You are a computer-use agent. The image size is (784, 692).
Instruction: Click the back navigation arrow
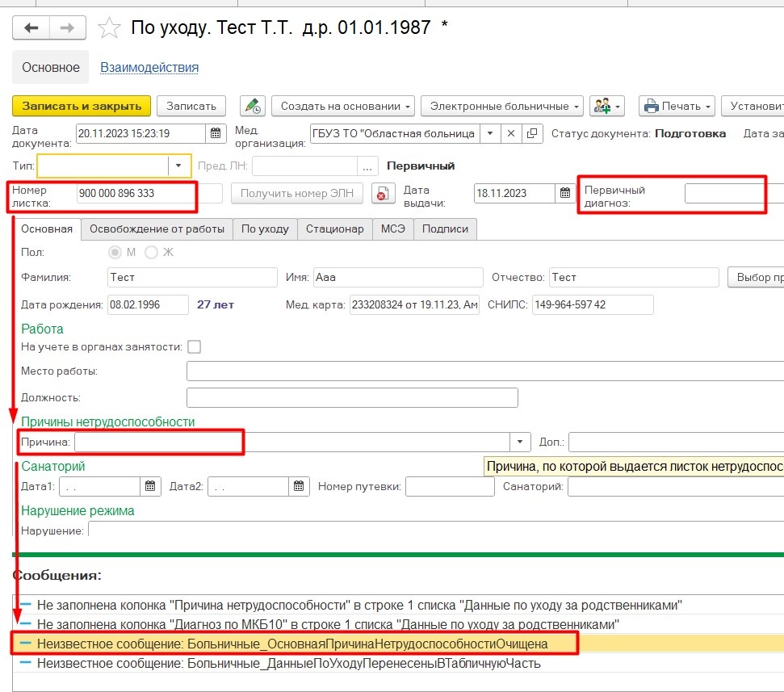tap(31, 27)
